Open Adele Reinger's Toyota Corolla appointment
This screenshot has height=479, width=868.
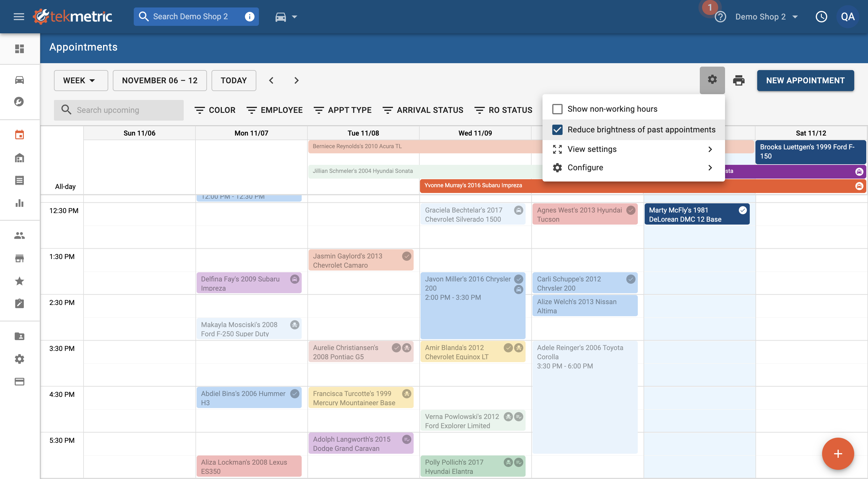coord(585,397)
